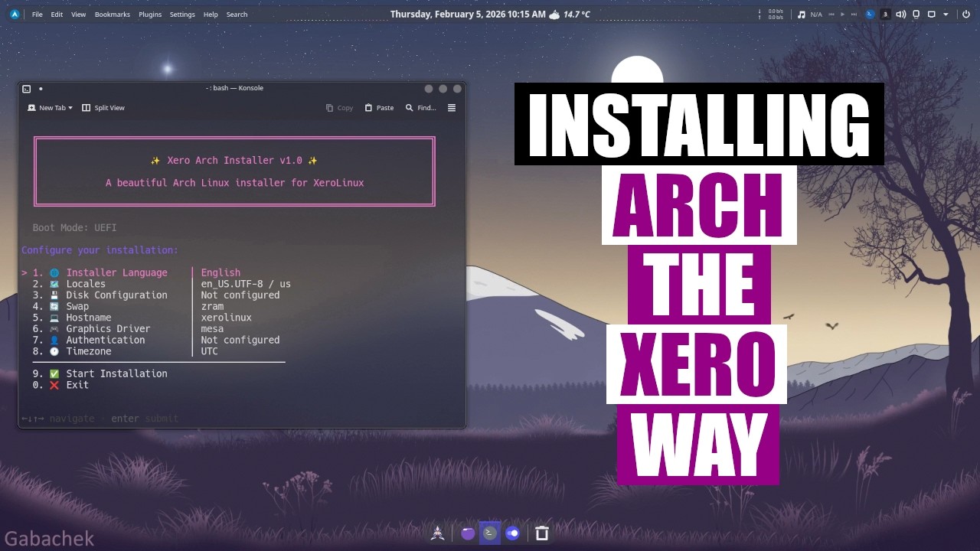
Task: Select the Disk Configuration option
Action: coord(100,295)
